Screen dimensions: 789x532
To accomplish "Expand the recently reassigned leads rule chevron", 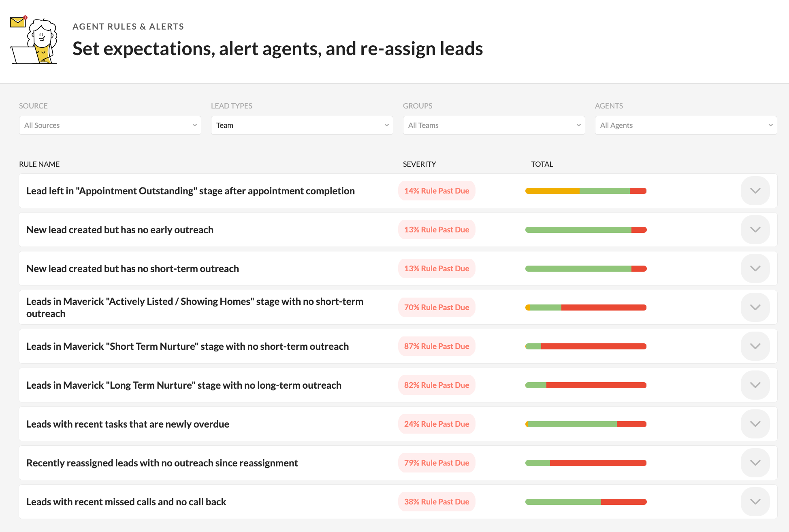I will point(755,463).
